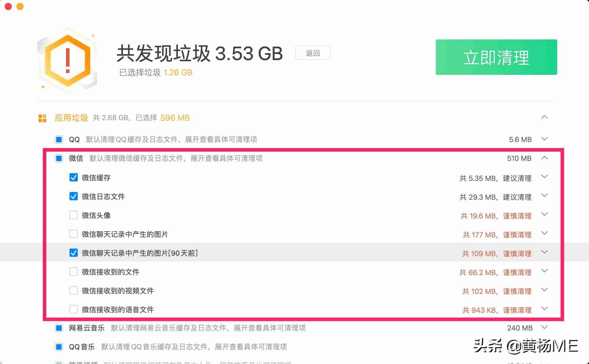The width and height of the screenshot is (589, 364).
Task: Click the red close window button
Action: [8, 6]
